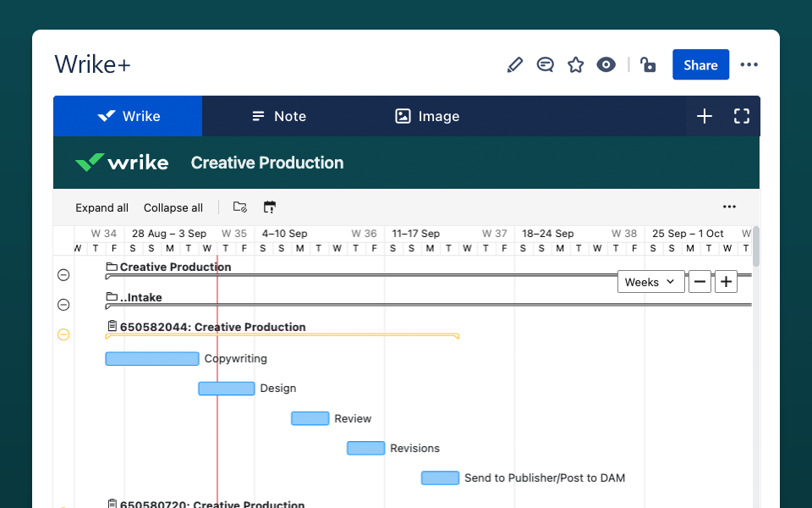
Task: Switch to the Image tab
Action: click(427, 116)
